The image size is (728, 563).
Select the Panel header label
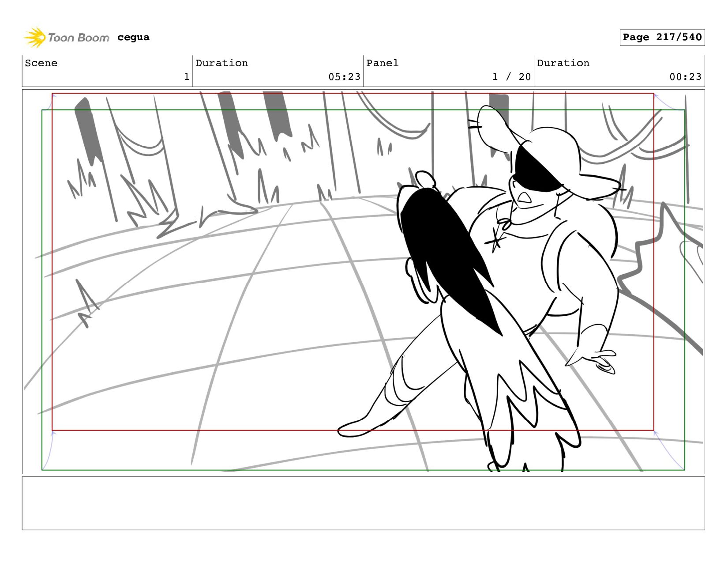[x=382, y=63]
